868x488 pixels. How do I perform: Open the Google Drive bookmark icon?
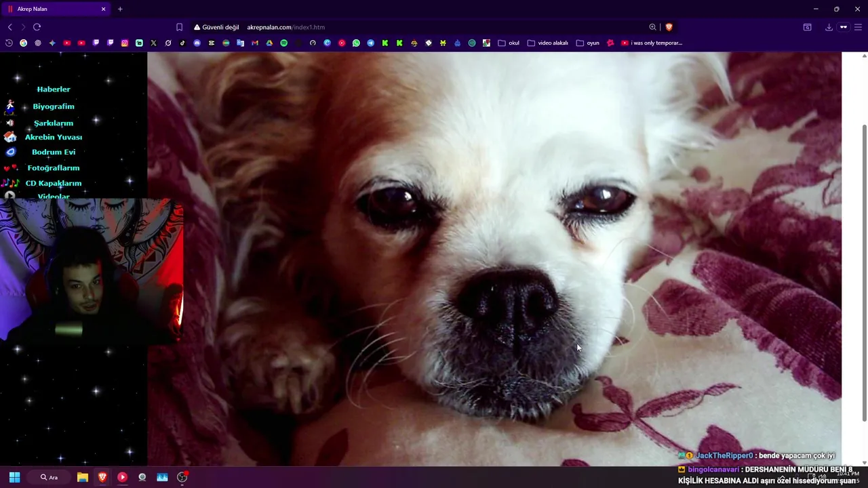(269, 43)
